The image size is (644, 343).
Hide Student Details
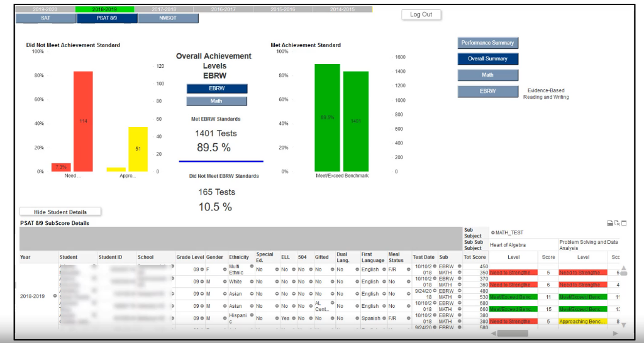(60, 212)
